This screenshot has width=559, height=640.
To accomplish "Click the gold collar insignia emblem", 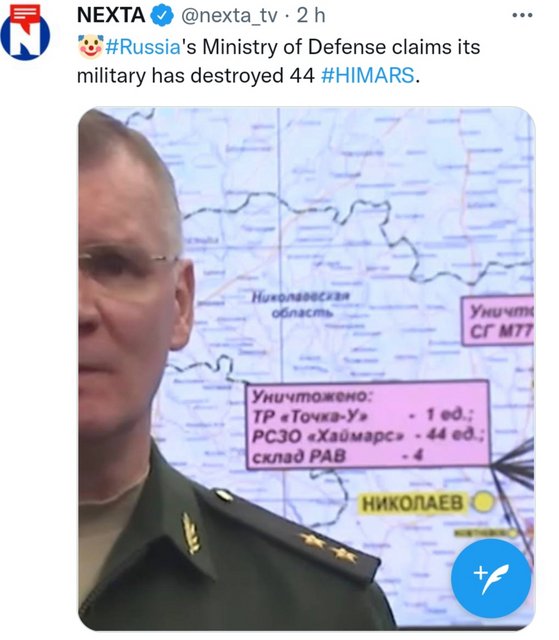I will pos(190,533).
